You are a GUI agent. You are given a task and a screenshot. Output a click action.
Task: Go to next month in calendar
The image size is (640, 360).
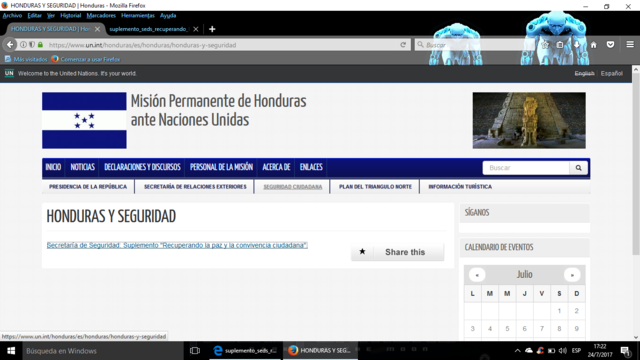572,275
